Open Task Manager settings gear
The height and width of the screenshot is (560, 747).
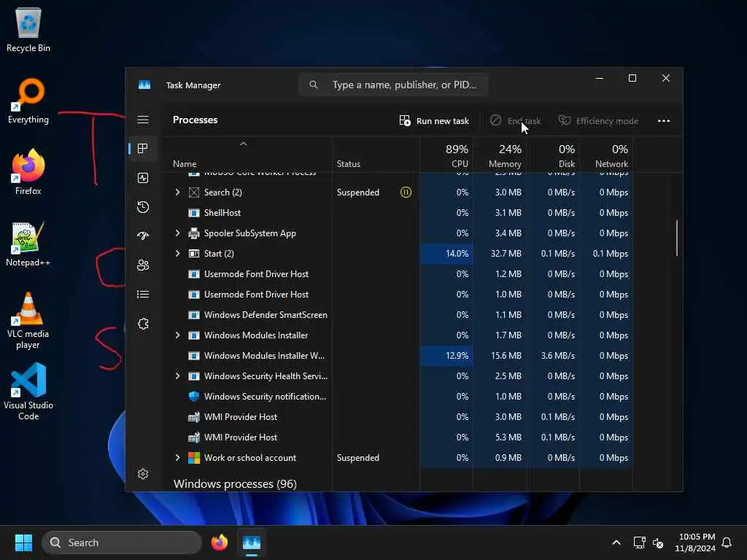143,474
